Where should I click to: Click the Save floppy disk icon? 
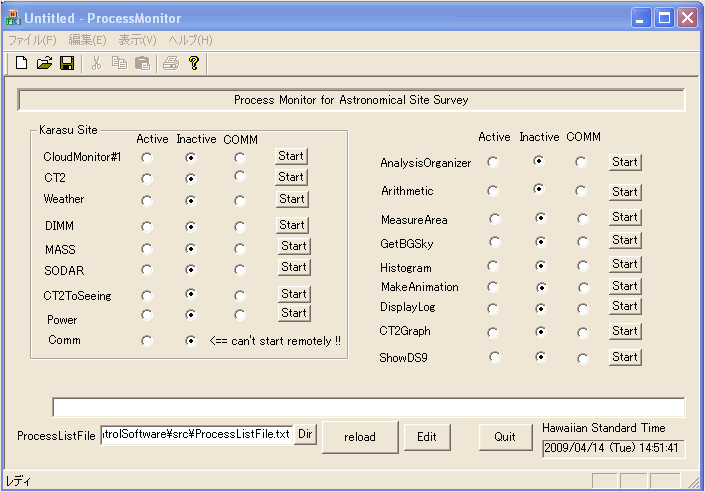pyautogui.click(x=67, y=63)
